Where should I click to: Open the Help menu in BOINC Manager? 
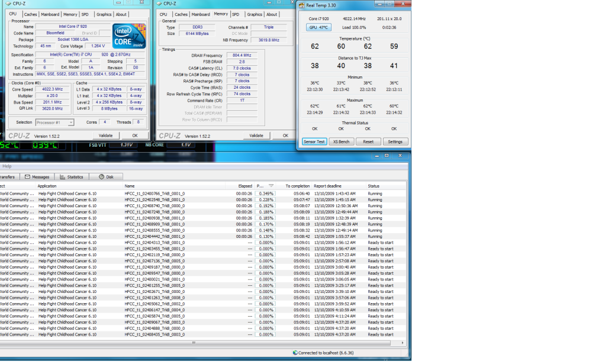[7, 166]
